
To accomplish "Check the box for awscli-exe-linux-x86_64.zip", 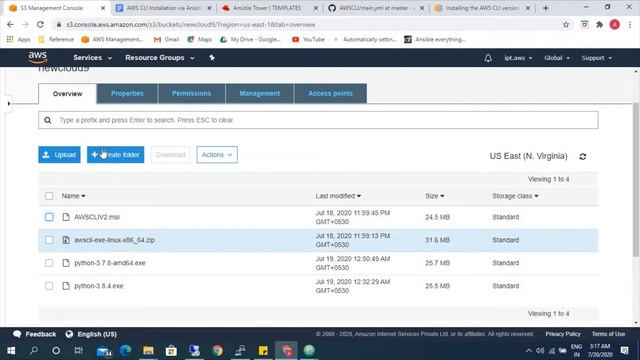I will [x=49, y=240].
